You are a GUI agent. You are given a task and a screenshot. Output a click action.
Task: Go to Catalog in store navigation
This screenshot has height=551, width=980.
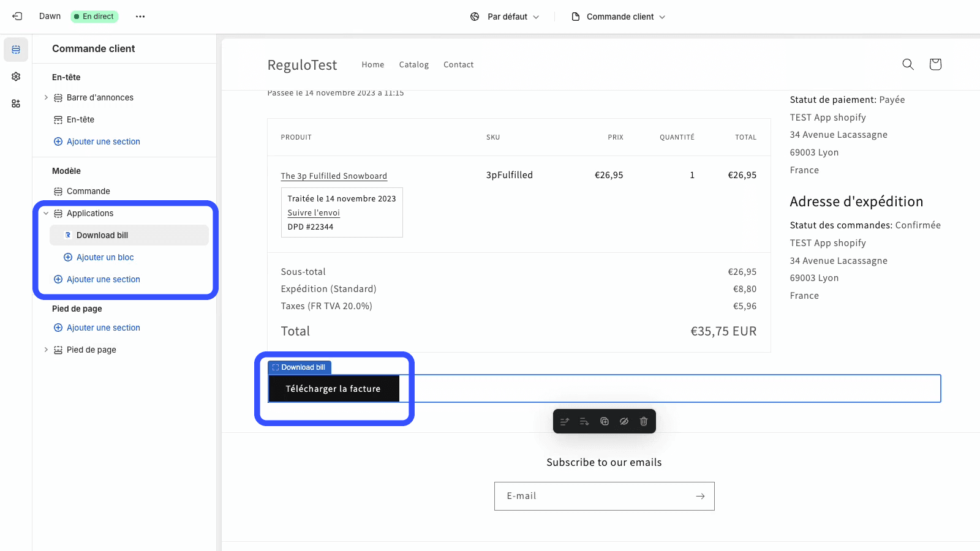point(413,65)
